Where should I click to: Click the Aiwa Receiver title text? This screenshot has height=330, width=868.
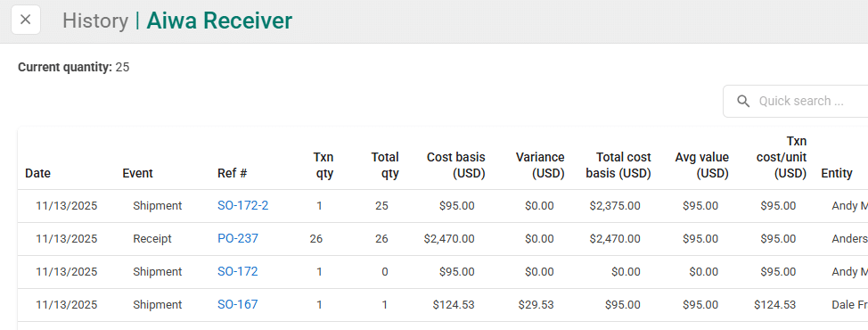[x=219, y=21]
